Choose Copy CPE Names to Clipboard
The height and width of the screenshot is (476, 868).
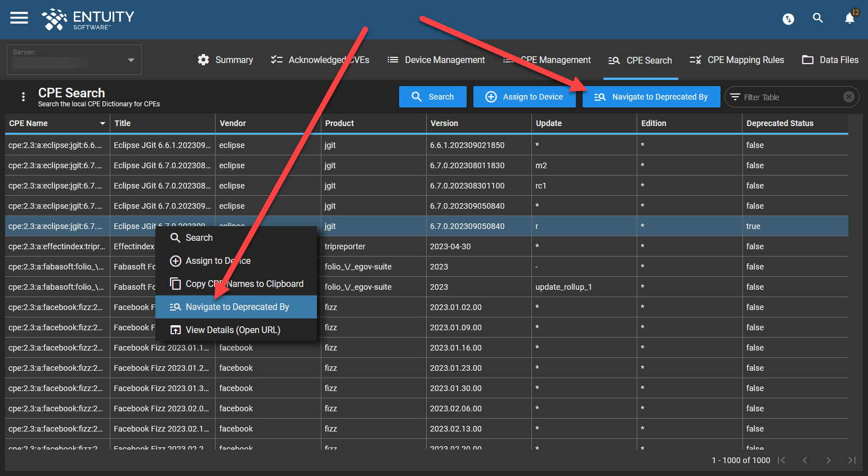pos(236,284)
